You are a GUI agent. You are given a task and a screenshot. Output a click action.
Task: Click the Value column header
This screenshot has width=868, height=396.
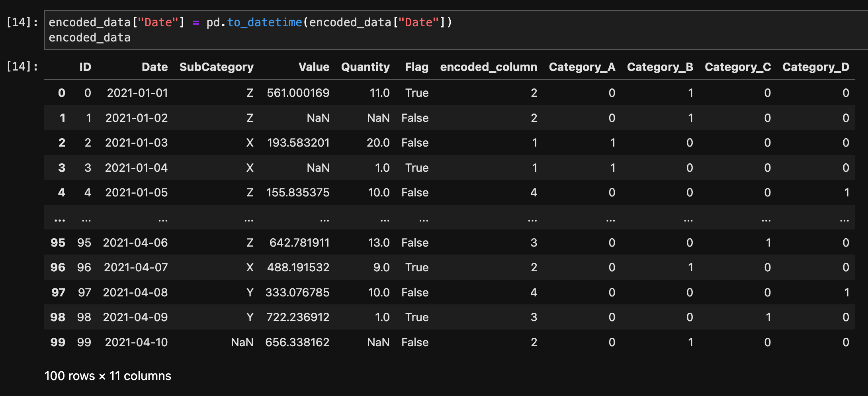314,67
